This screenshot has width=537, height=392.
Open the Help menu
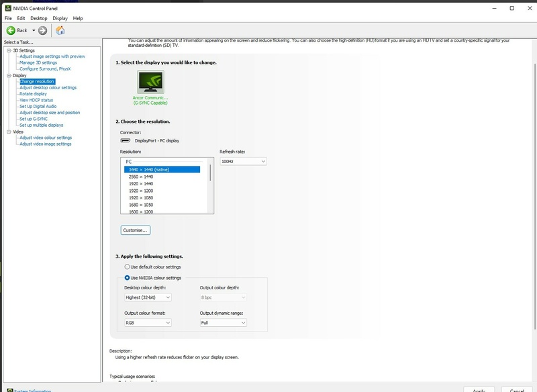point(78,18)
